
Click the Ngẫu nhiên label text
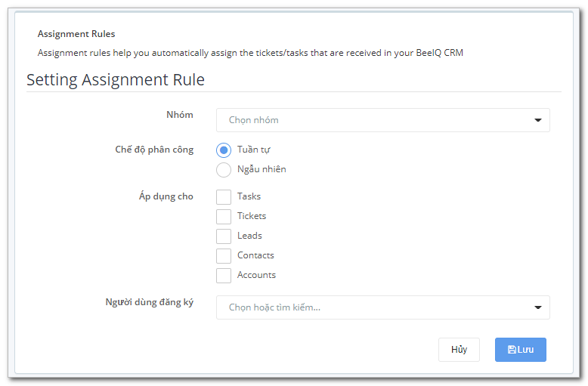(x=262, y=169)
